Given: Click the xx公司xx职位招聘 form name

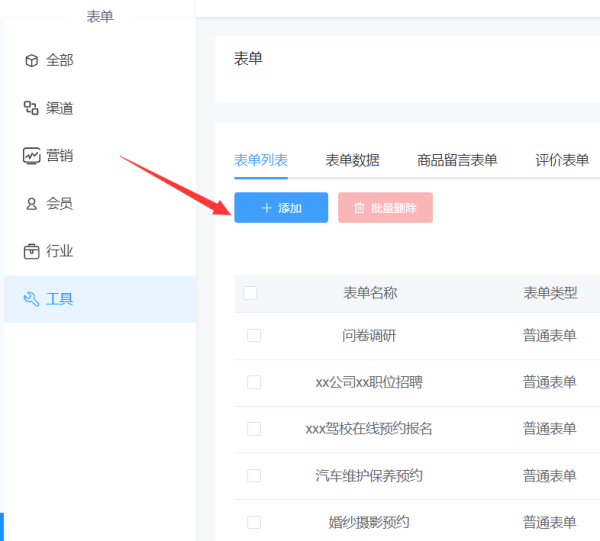Looking at the screenshot, I should [x=369, y=382].
